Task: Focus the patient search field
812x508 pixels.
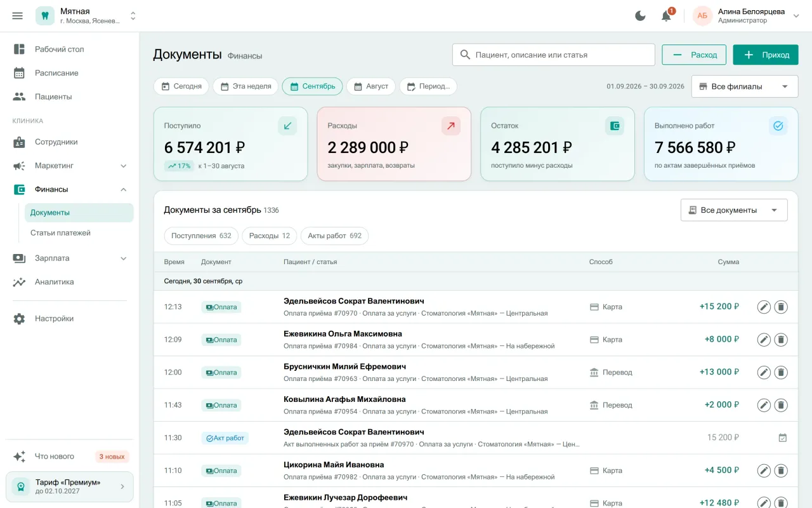Action: coord(553,55)
